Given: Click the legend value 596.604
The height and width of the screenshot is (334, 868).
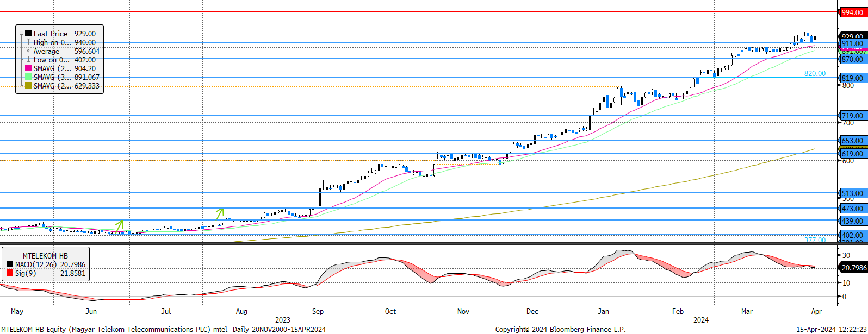Looking at the screenshot, I should (x=87, y=51).
